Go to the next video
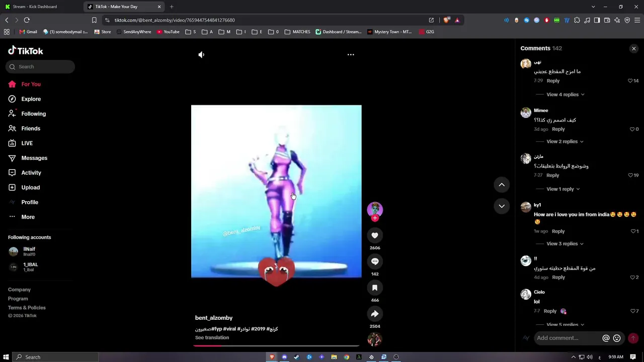 (502, 206)
